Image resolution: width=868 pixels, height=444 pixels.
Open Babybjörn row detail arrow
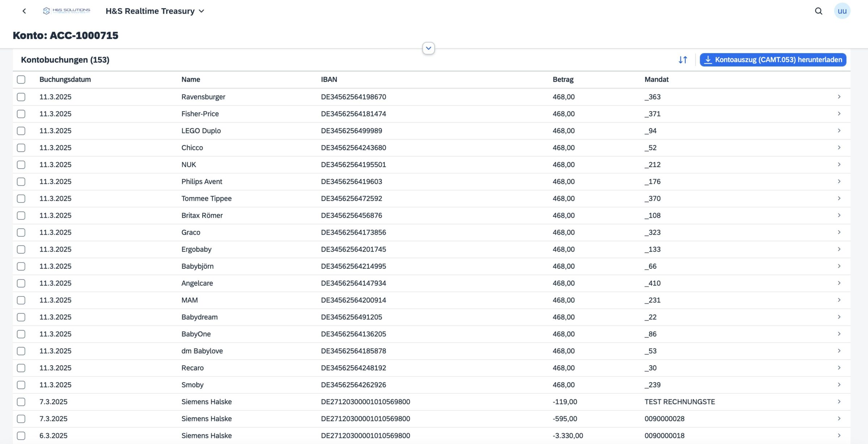coord(839,266)
